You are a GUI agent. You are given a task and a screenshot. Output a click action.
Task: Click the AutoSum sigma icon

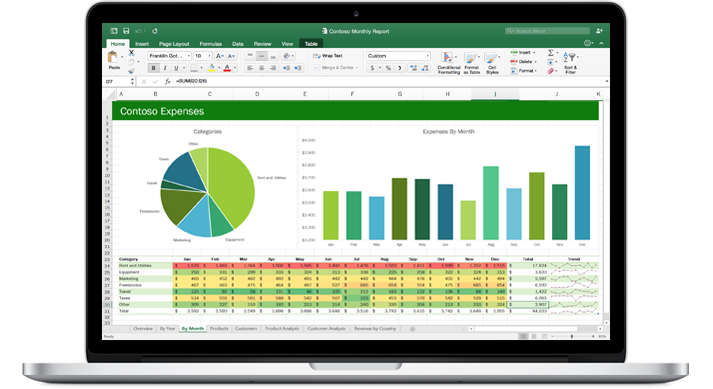point(551,53)
